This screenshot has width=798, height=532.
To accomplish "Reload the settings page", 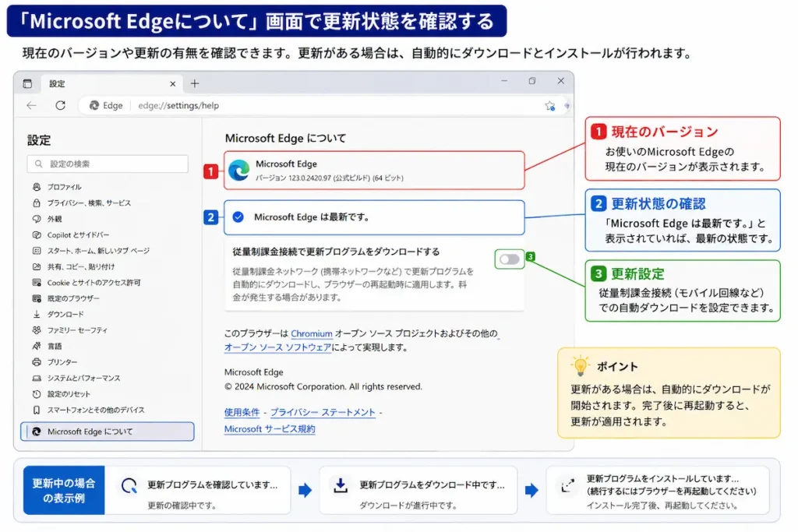I will (x=61, y=105).
